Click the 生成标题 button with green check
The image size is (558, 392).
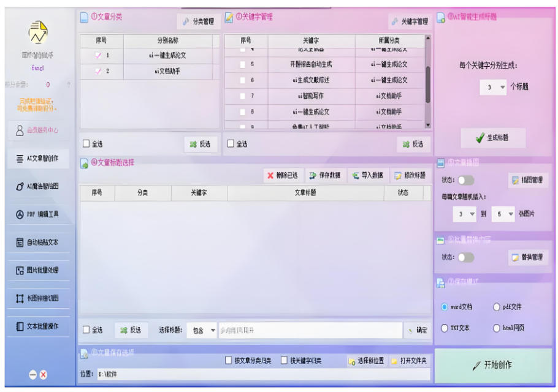(493, 138)
